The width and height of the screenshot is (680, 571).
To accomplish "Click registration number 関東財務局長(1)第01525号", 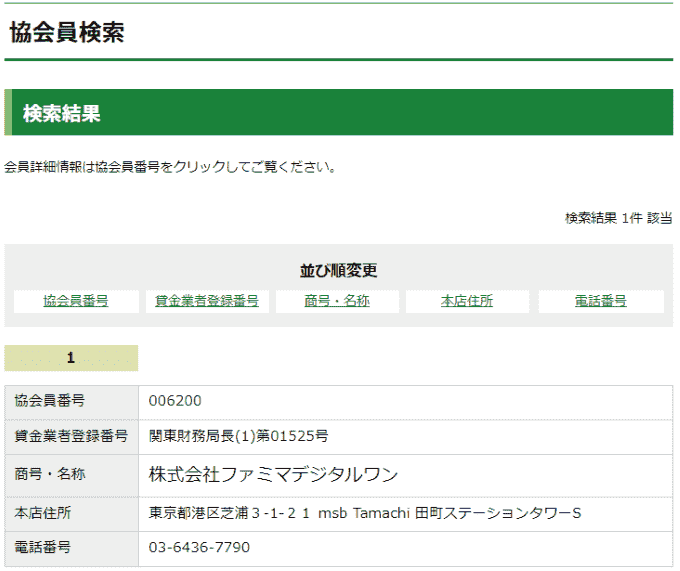I will tap(239, 436).
